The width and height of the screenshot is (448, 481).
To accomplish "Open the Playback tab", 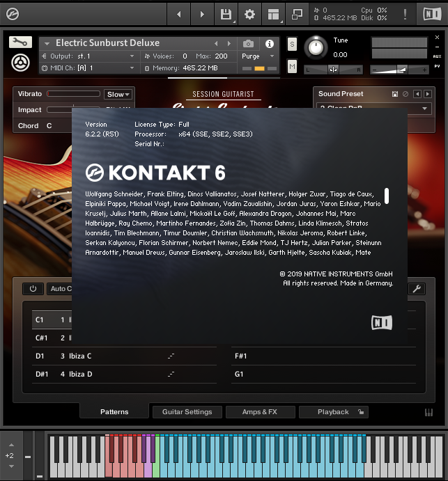I will (x=333, y=411).
